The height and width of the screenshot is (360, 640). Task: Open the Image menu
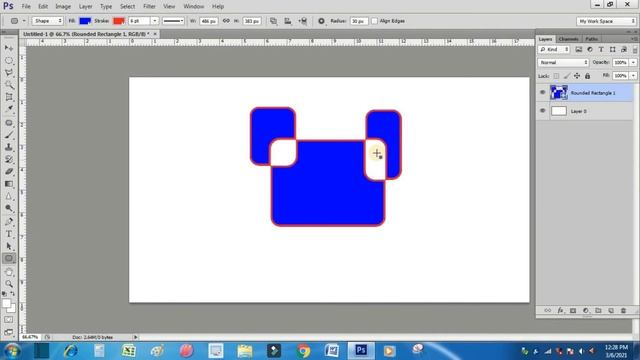click(x=63, y=7)
